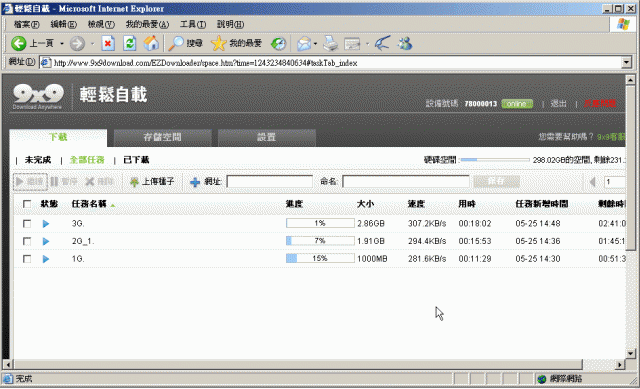Click the bird-shaped toolbar icon
640x389 pixels.
[x=382, y=43]
